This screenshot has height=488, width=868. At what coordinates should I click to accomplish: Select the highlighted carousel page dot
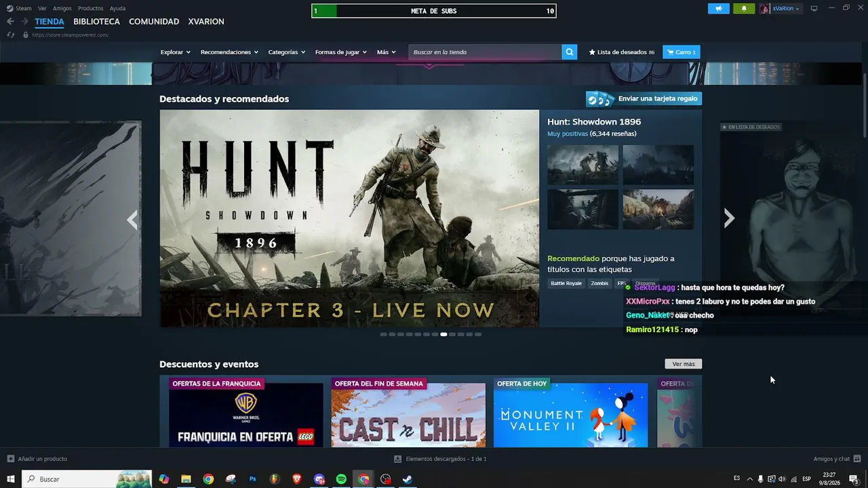[443, 334]
